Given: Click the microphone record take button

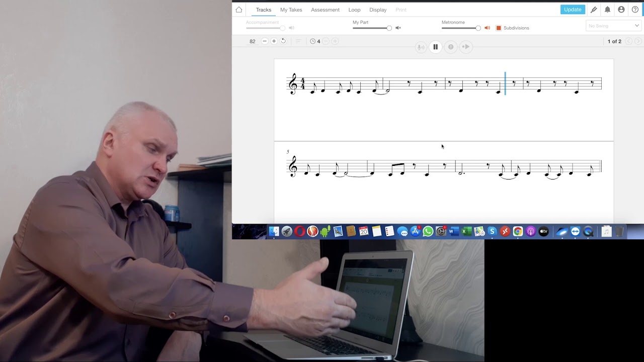Looking at the screenshot, I should pos(421,47).
